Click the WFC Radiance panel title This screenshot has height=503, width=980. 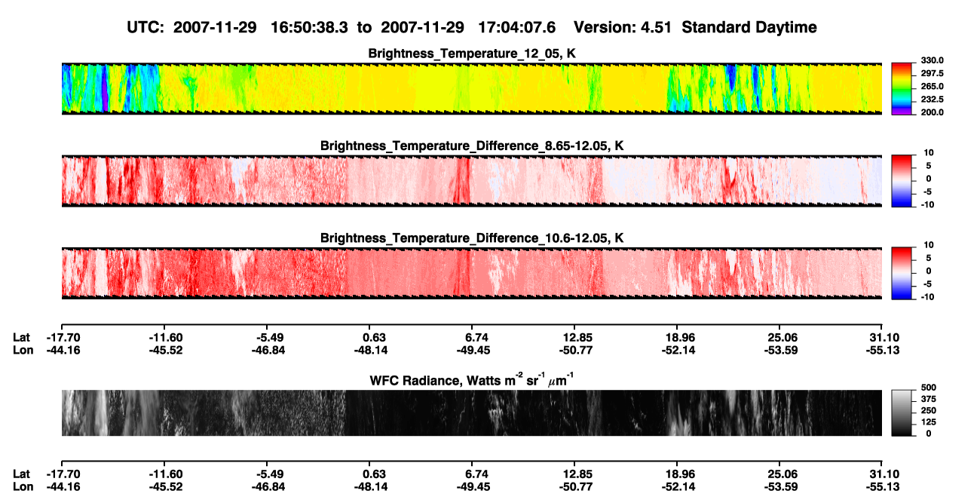(x=472, y=381)
